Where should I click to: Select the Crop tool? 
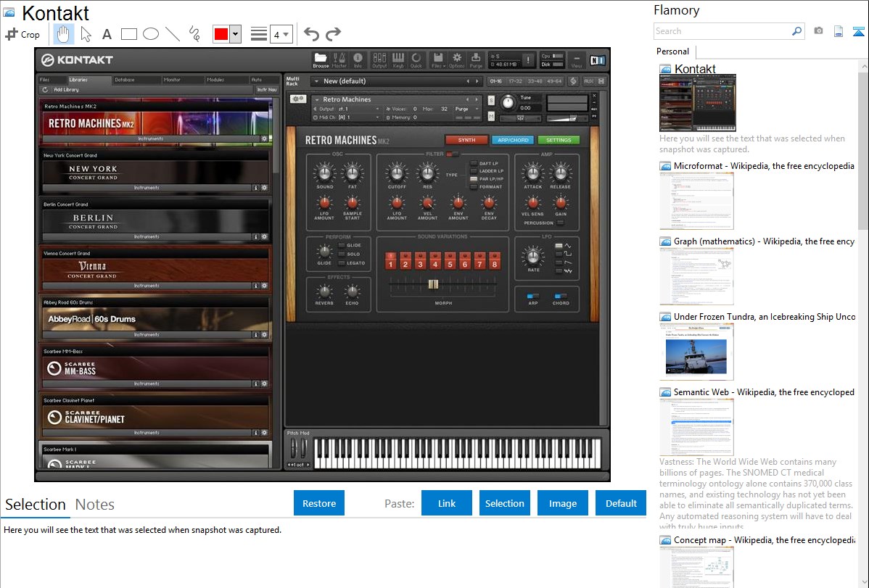pyautogui.click(x=22, y=34)
